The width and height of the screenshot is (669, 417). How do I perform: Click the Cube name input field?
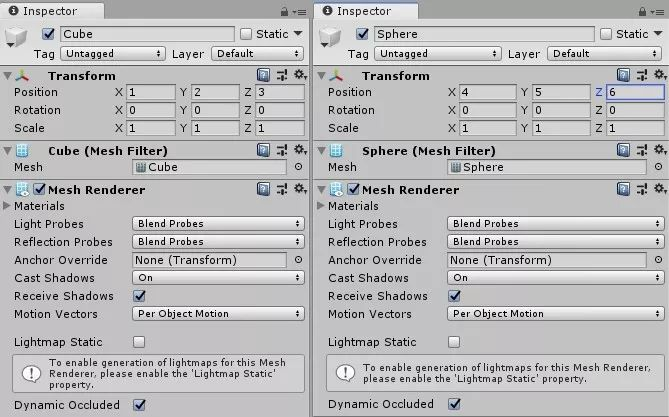[147, 34]
